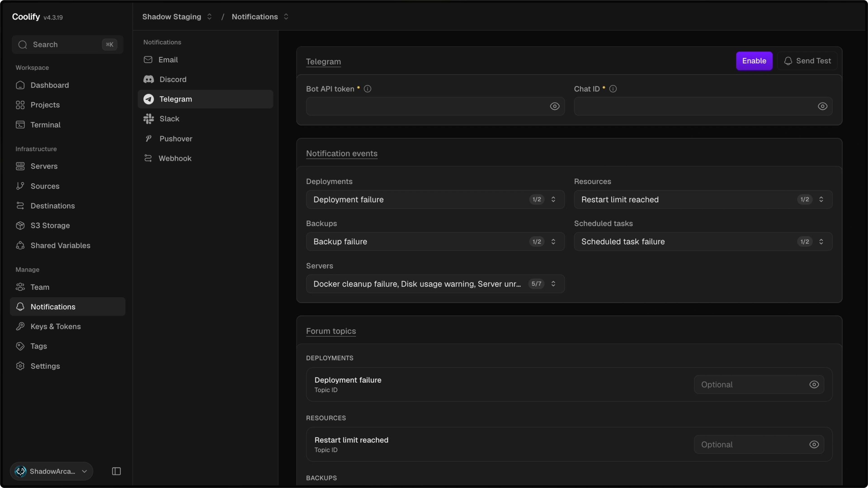Image resolution: width=868 pixels, height=488 pixels.
Task: Click info icon beside Bot API token
Action: [368, 89]
